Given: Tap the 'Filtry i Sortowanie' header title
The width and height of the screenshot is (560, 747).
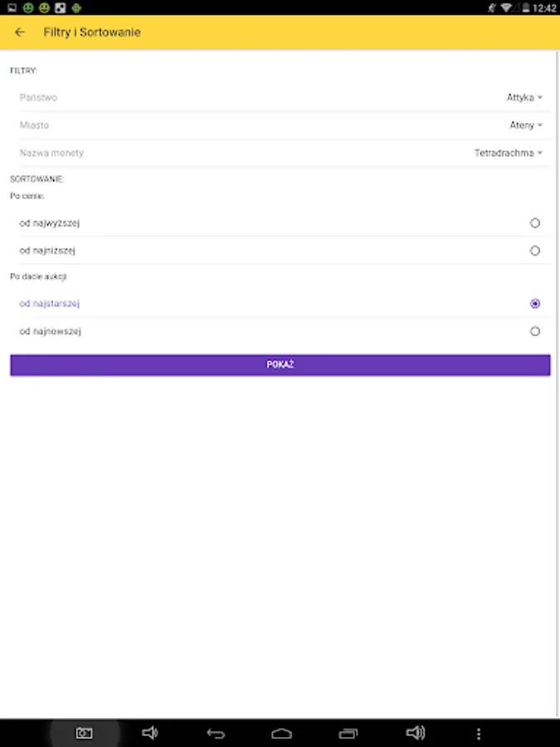Looking at the screenshot, I should click(92, 32).
